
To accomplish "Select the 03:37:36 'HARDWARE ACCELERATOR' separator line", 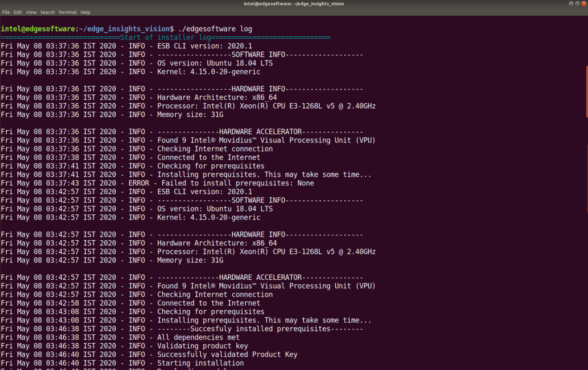I will [182, 132].
